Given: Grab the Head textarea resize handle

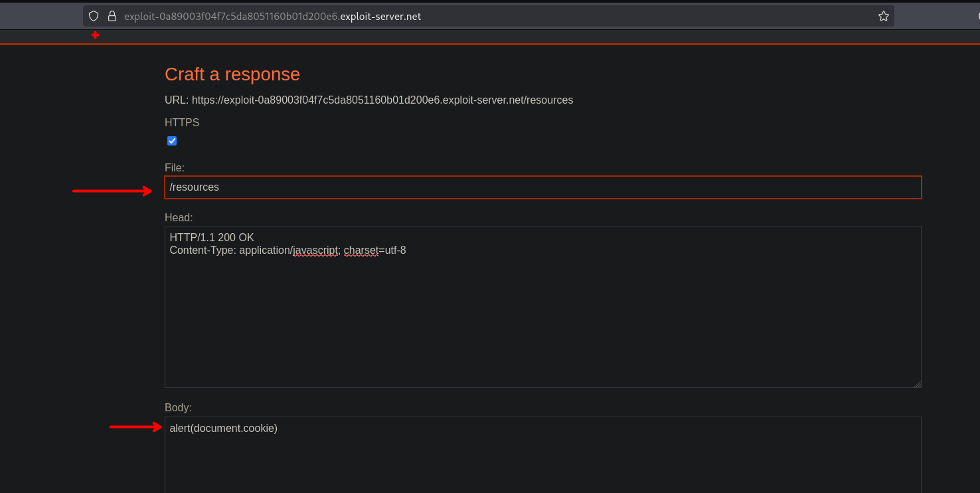Looking at the screenshot, I should (917, 383).
